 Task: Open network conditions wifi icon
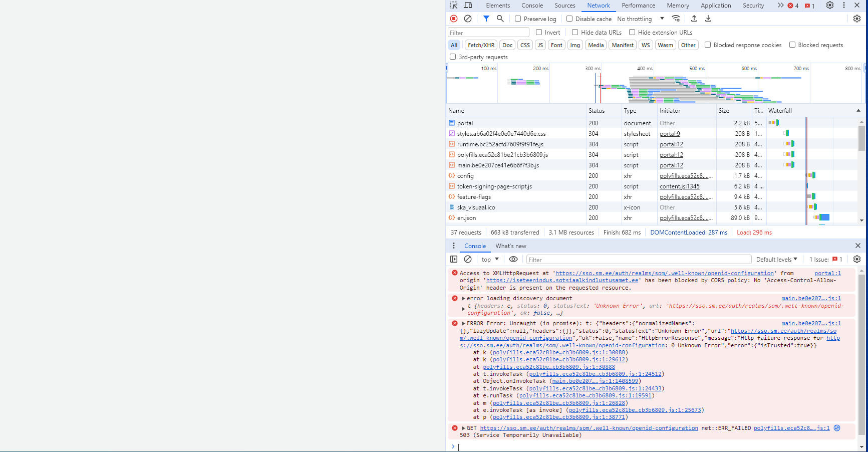pyautogui.click(x=676, y=19)
